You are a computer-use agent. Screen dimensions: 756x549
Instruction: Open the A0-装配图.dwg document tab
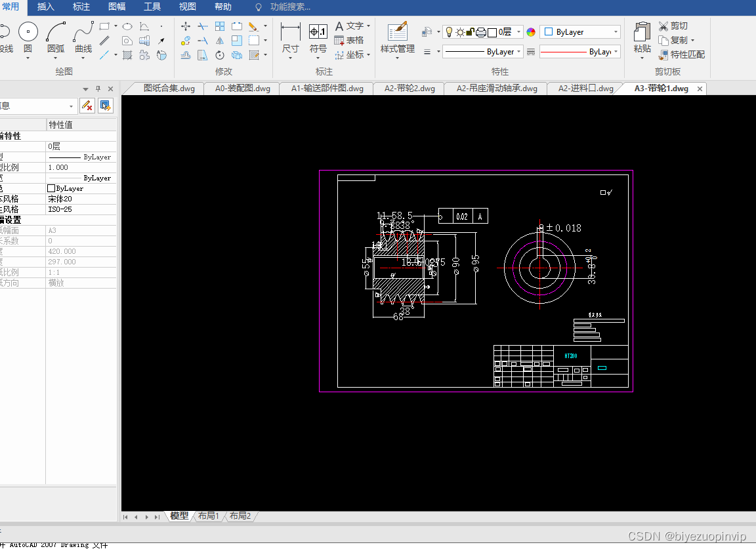[243, 89]
